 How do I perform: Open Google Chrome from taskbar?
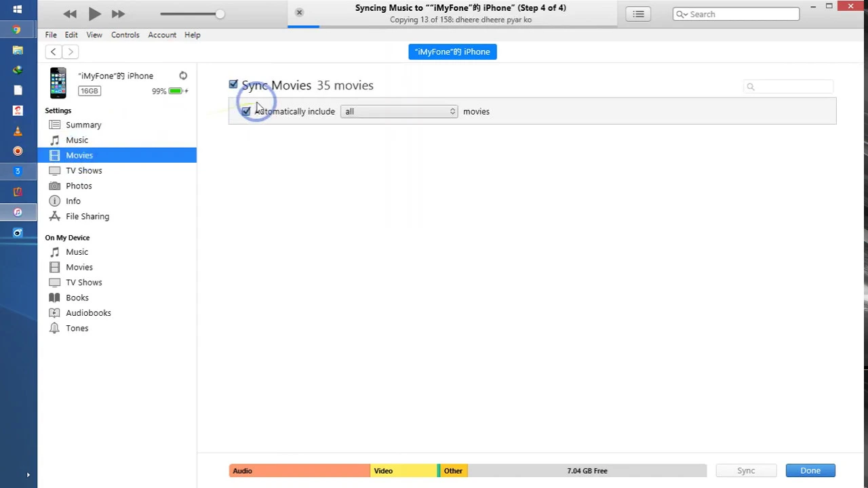point(18,30)
